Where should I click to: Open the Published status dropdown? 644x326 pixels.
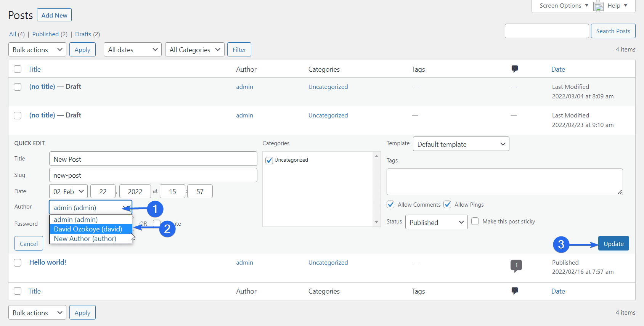click(x=437, y=222)
